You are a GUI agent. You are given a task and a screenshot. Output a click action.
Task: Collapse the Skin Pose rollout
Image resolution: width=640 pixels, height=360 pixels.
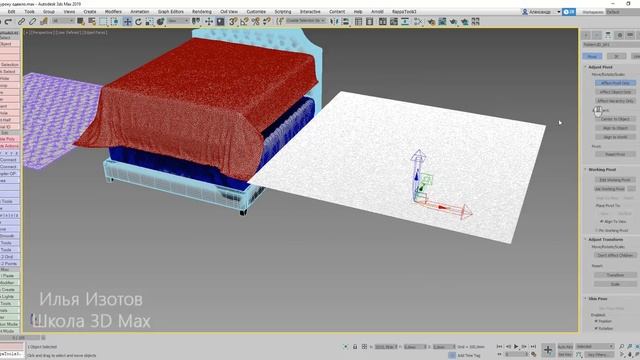tap(598, 299)
